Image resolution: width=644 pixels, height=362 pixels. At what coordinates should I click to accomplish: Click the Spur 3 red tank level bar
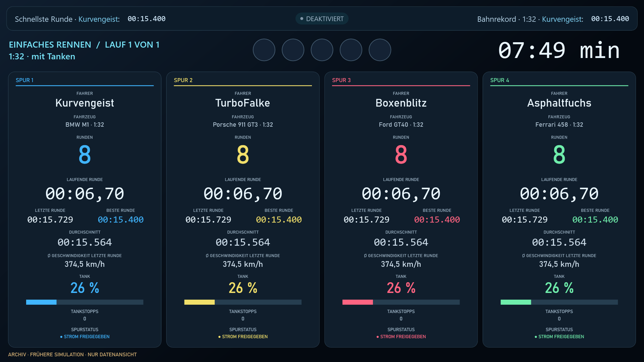coord(401,302)
